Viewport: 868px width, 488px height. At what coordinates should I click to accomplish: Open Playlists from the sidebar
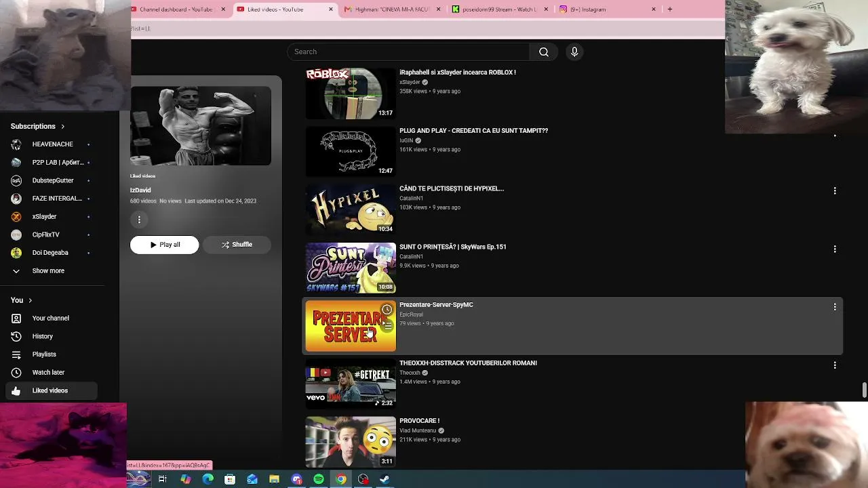coord(52,354)
